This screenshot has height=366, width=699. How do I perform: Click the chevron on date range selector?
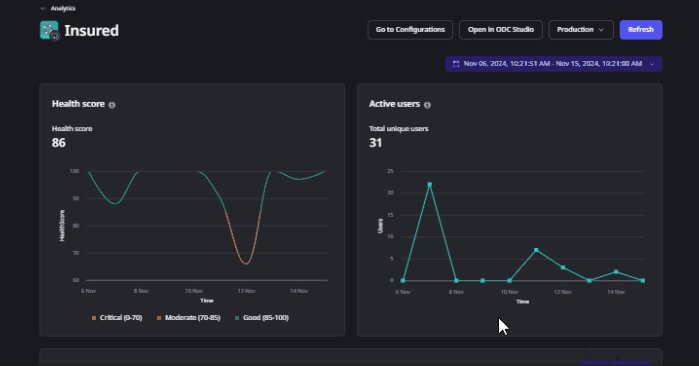[x=652, y=64]
